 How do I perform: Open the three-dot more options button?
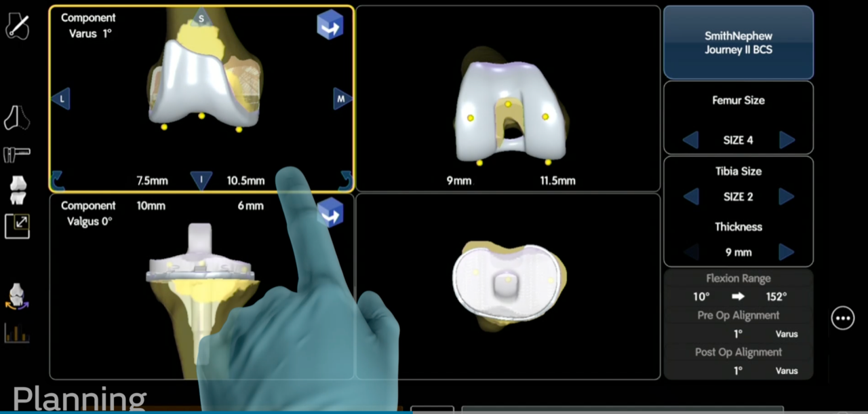[x=843, y=318]
